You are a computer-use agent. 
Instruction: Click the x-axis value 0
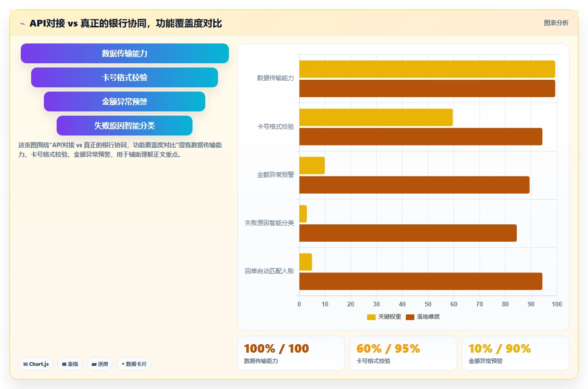299,304
